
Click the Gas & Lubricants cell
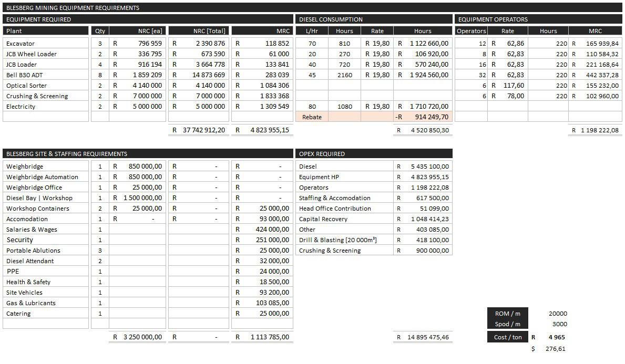(45, 303)
